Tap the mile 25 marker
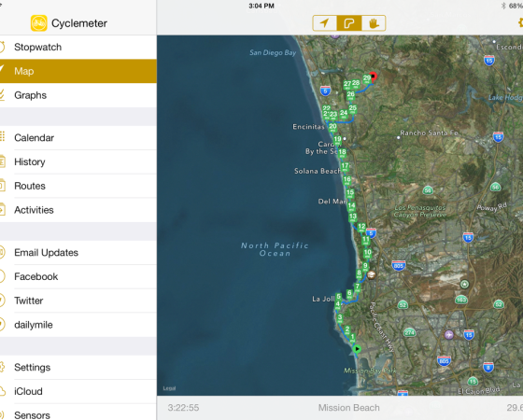The height and width of the screenshot is (420, 523). [353, 108]
